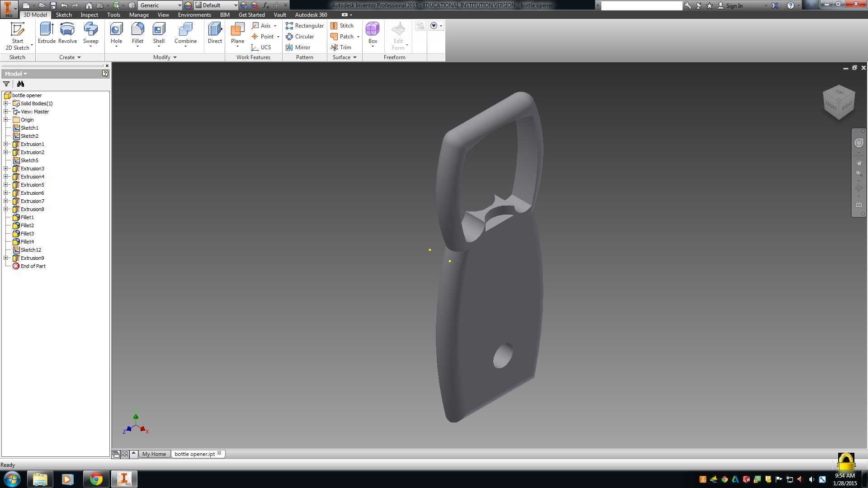
Task: Select the Pan hand tool in navigation bar
Action: (x=859, y=162)
